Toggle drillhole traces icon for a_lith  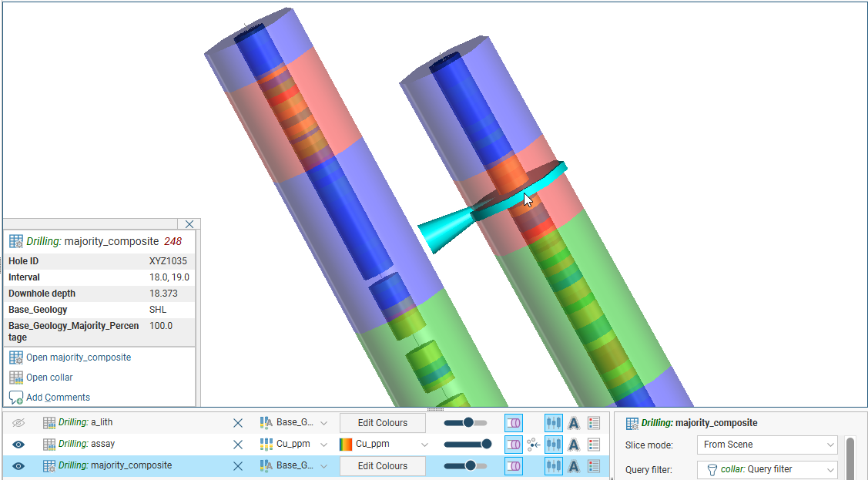(554, 423)
